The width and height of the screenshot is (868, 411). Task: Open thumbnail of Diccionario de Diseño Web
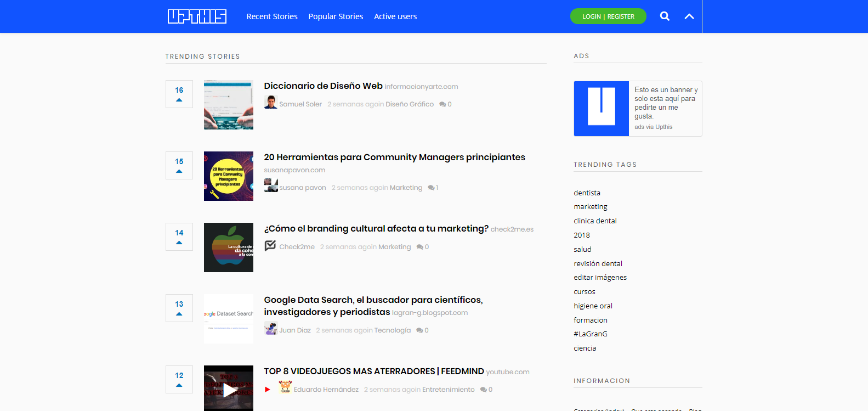tap(229, 105)
